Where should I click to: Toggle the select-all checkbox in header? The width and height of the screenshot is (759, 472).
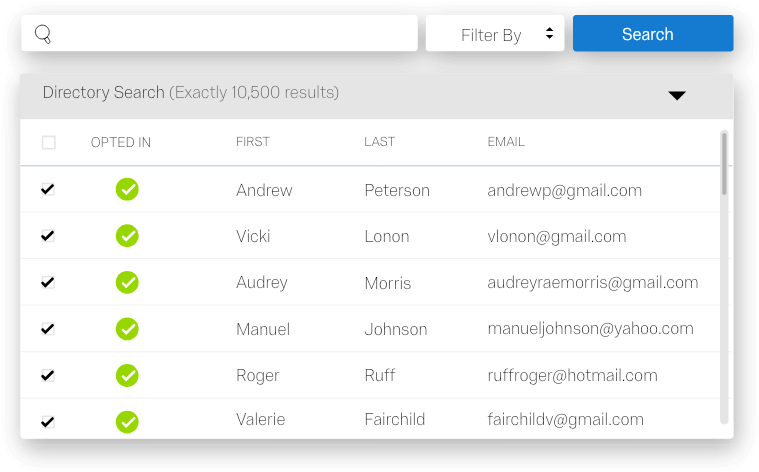coord(48,142)
